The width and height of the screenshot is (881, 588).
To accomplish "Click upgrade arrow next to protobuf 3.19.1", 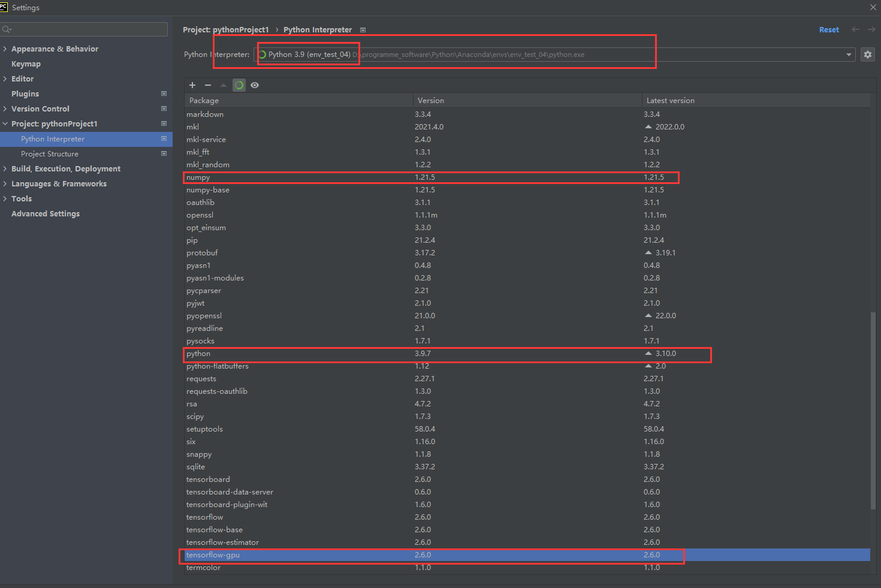I will point(648,252).
